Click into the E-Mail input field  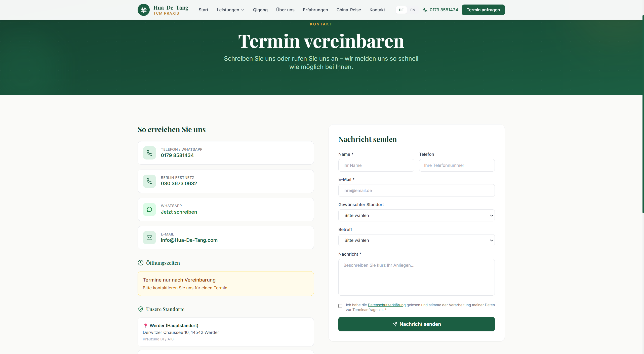click(x=416, y=190)
